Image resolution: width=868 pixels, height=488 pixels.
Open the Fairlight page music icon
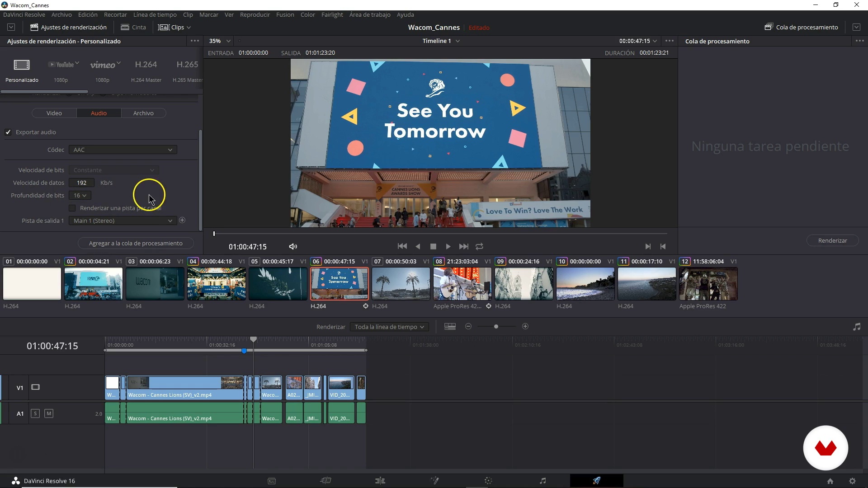click(542, 481)
